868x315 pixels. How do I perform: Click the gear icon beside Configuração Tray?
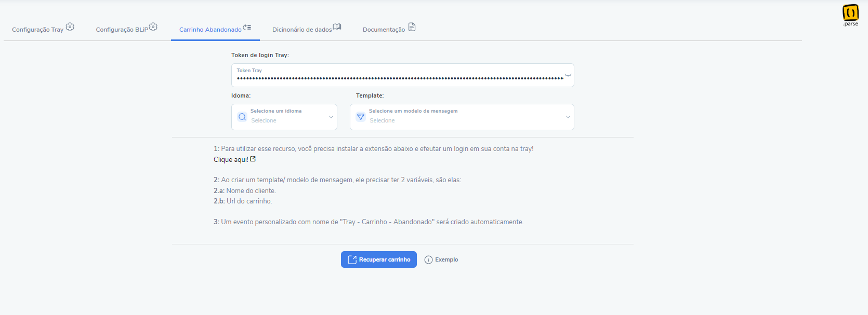tap(70, 26)
